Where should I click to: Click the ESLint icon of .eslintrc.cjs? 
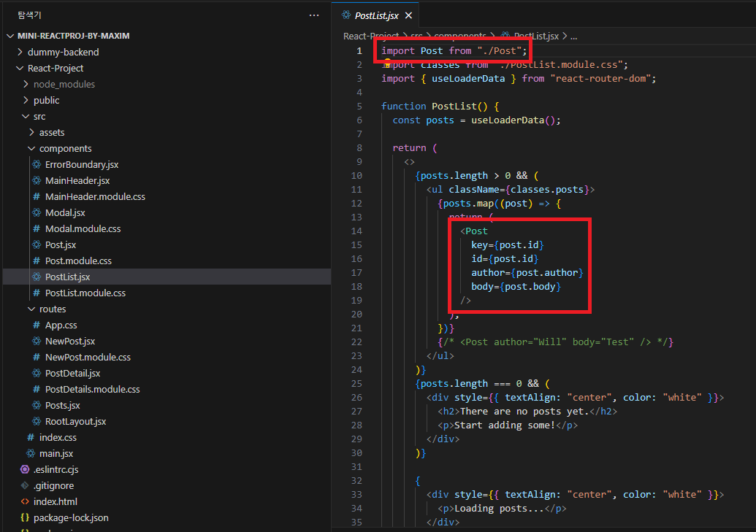coord(25,469)
